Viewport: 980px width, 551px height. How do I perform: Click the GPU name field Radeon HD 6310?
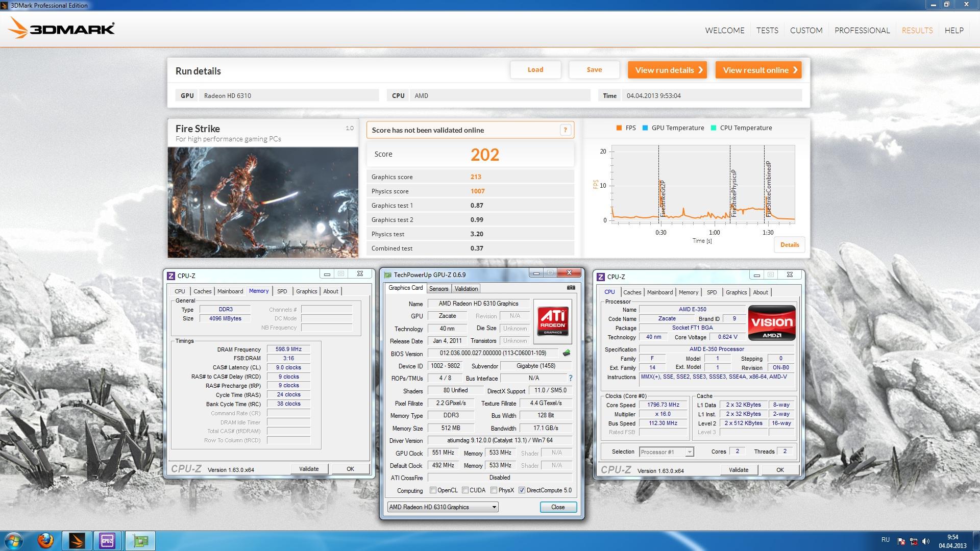coord(289,95)
